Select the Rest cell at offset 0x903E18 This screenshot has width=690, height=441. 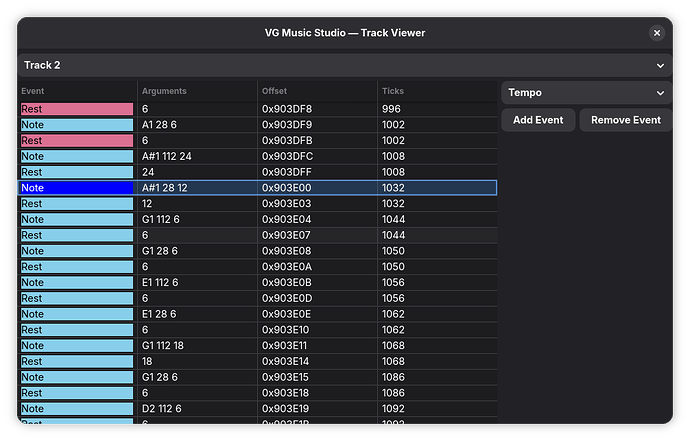click(77, 393)
